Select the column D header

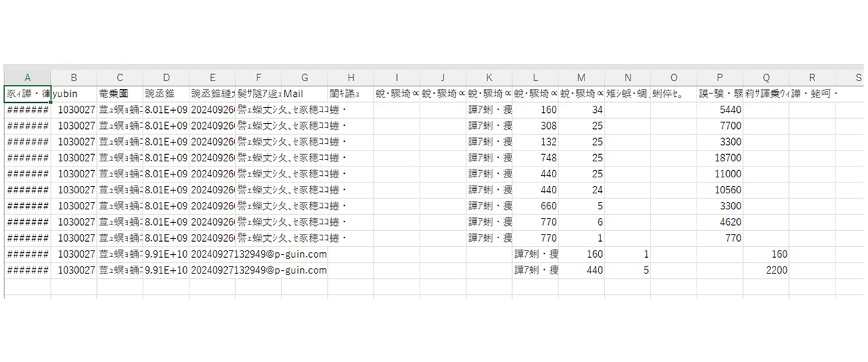tap(166, 77)
